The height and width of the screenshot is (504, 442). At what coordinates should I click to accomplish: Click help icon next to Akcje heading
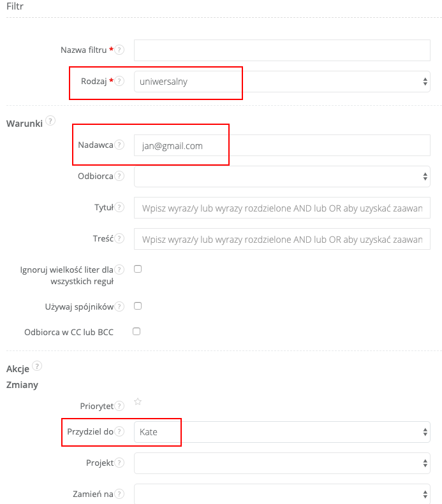pyautogui.click(x=37, y=366)
